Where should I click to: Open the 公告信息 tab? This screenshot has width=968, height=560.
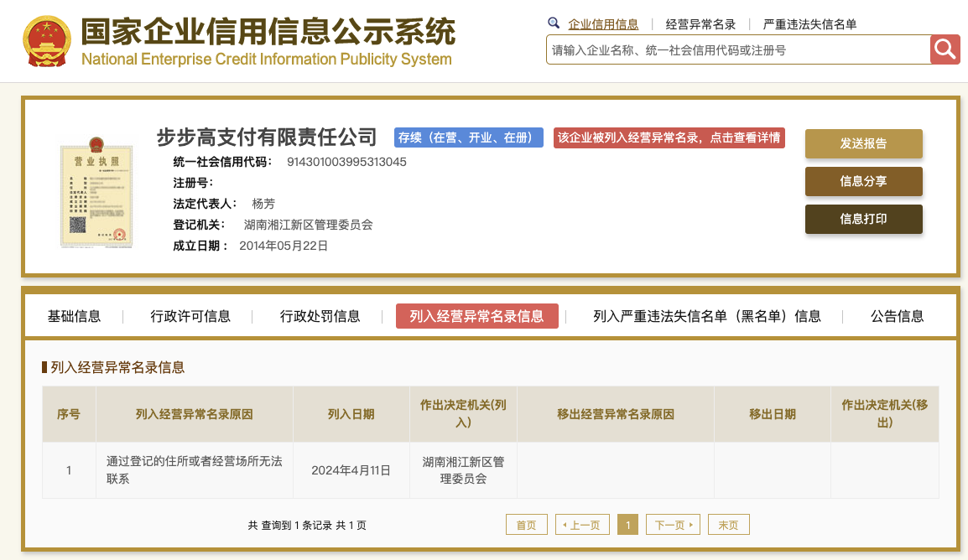coord(897,316)
